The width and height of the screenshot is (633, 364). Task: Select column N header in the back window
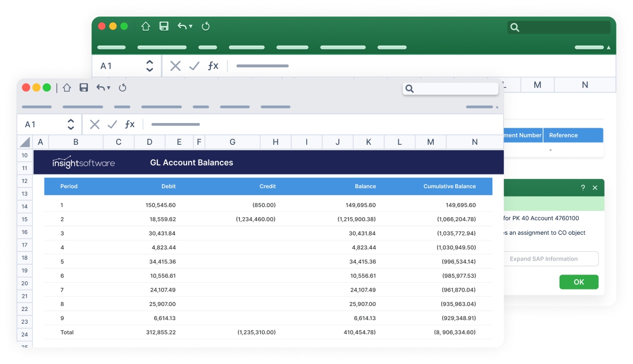tap(584, 85)
